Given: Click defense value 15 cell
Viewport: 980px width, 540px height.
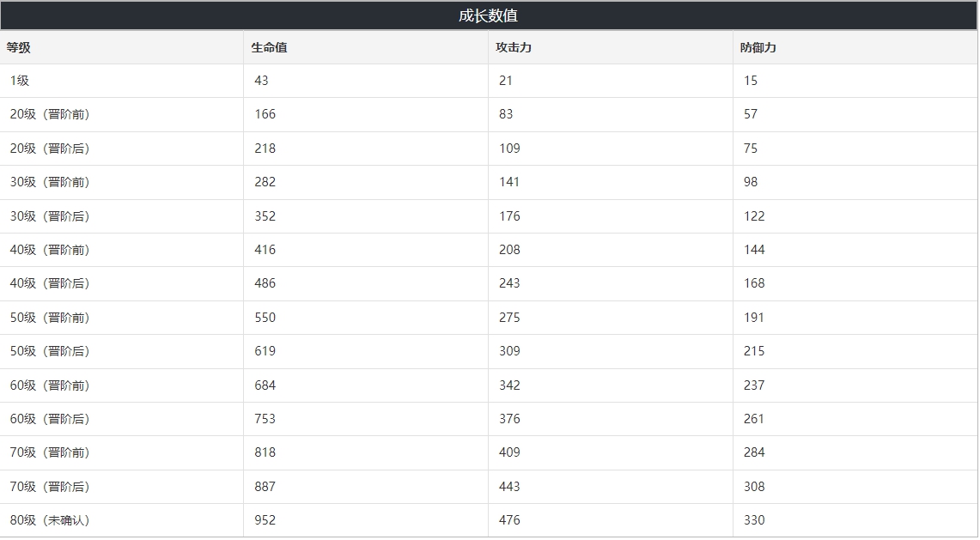Looking at the screenshot, I should tap(855, 81).
